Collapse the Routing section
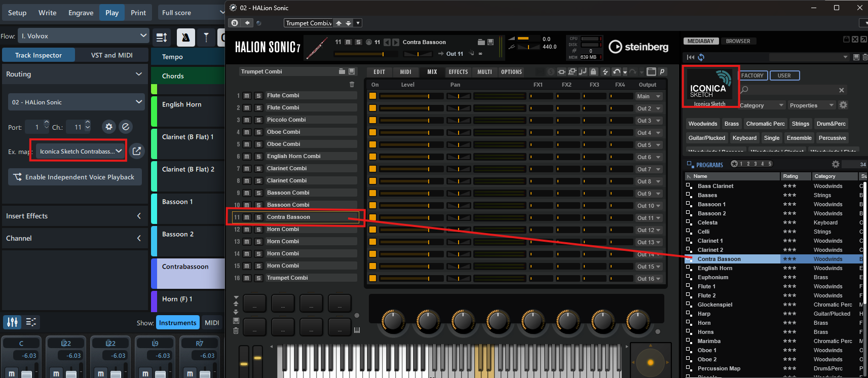This screenshot has height=378, width=868. pyautogui.click(x=139, y=74)
